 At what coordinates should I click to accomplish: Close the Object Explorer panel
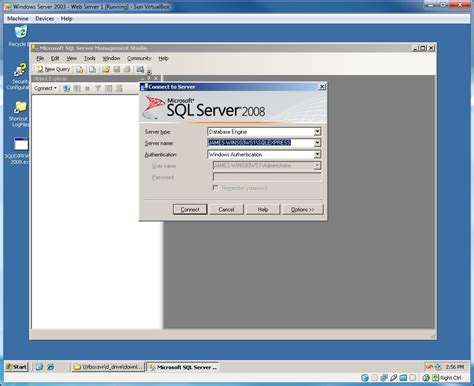click(x=156, y=78)
